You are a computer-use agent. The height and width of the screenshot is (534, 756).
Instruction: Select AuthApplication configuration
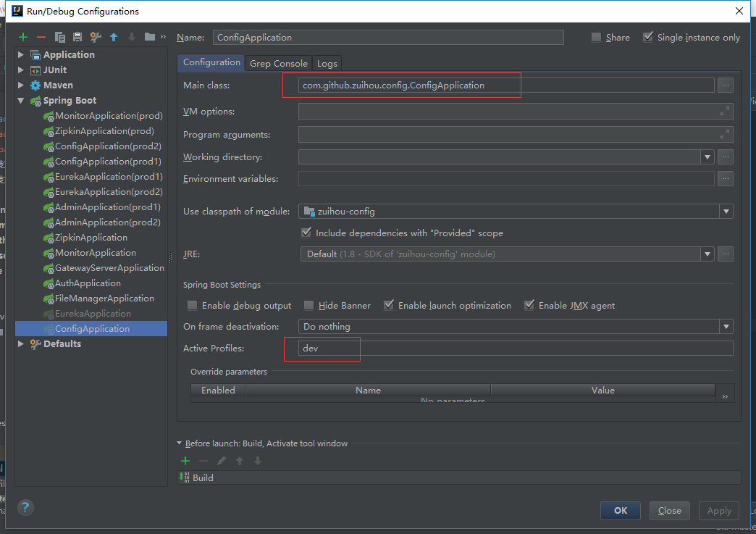[88, 283]
